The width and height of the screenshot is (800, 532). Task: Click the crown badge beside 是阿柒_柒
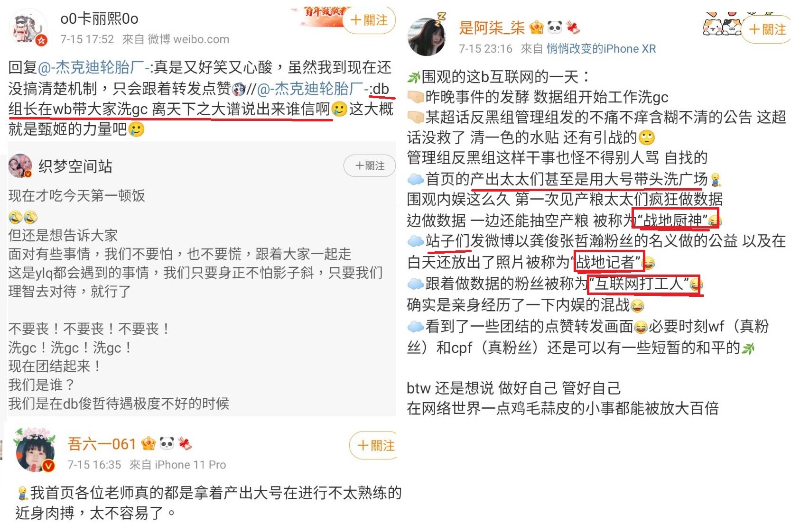[536, 28]
